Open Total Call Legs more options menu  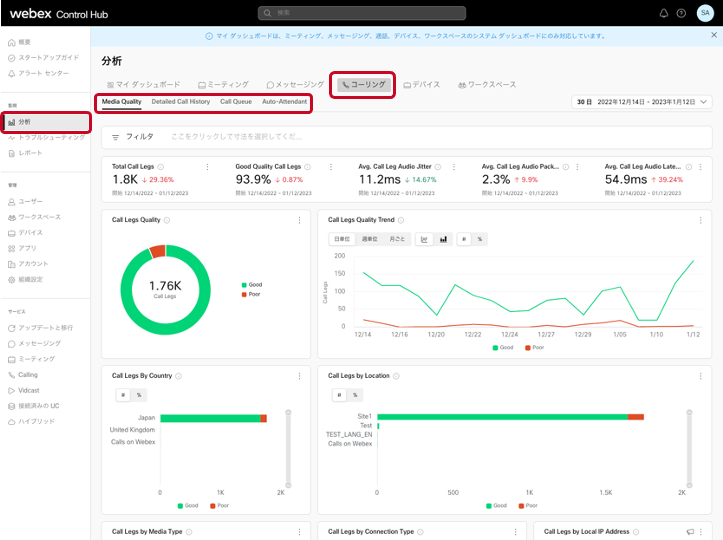click(207, 167)
